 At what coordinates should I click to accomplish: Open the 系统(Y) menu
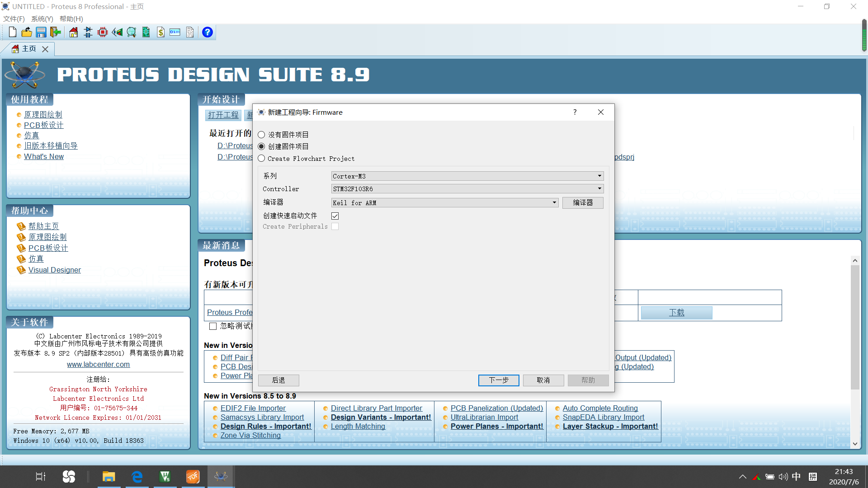[42, 19]
